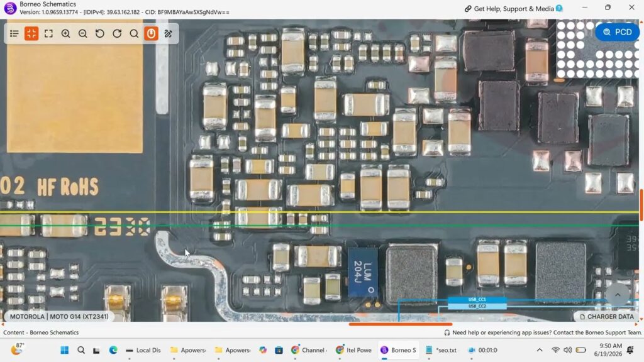Switch to the Borneo S taskbar item

398,350
